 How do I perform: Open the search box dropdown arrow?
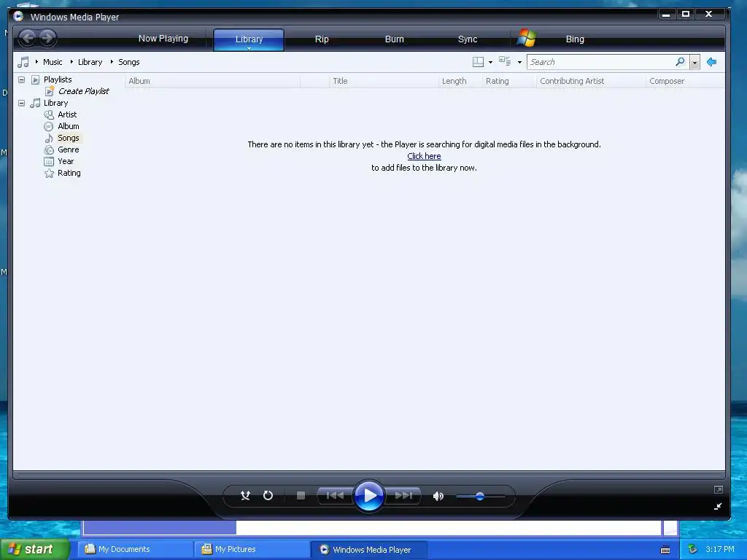(x=694, y=63)
